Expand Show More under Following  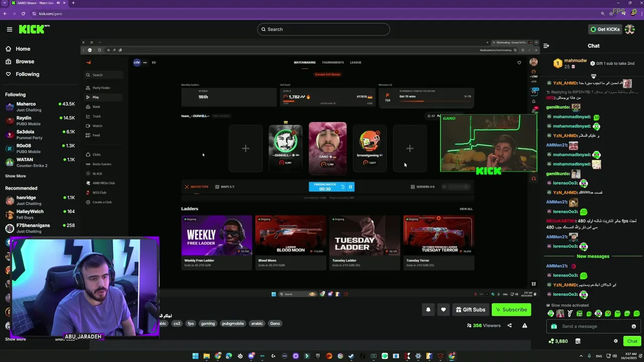click(x=15, y=176)
